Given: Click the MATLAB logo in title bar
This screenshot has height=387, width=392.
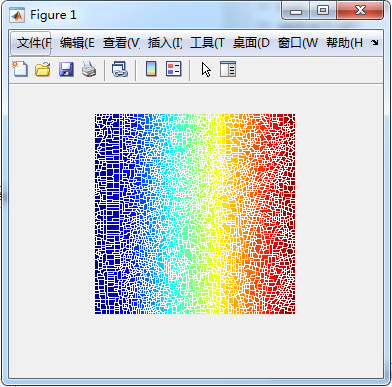Looking at the screenshot, I should click(17, 15).
